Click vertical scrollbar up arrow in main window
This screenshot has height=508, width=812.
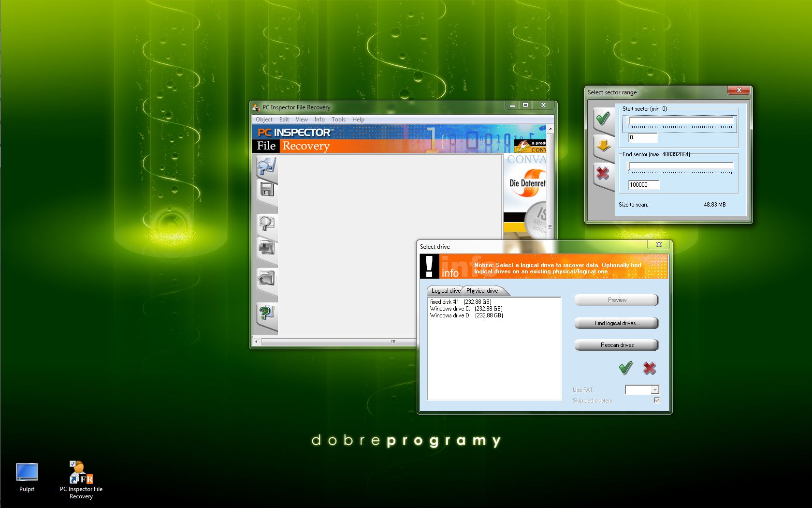(550, 129)
